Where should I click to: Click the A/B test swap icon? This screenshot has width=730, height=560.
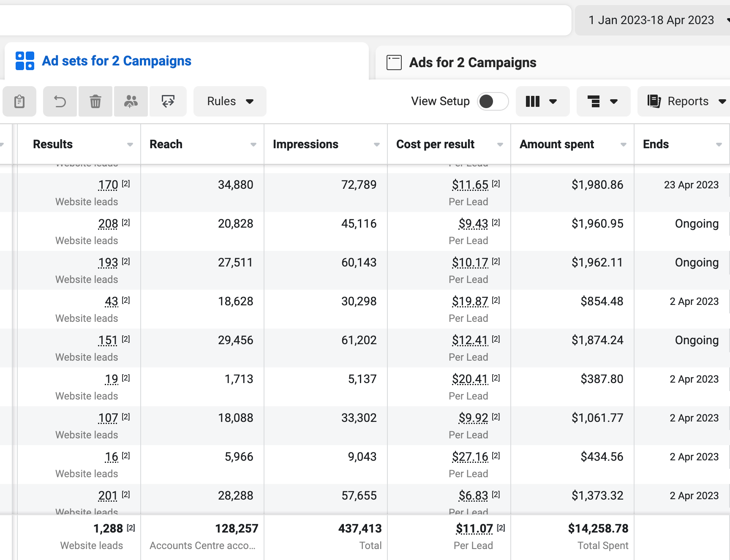coord(168,101)
